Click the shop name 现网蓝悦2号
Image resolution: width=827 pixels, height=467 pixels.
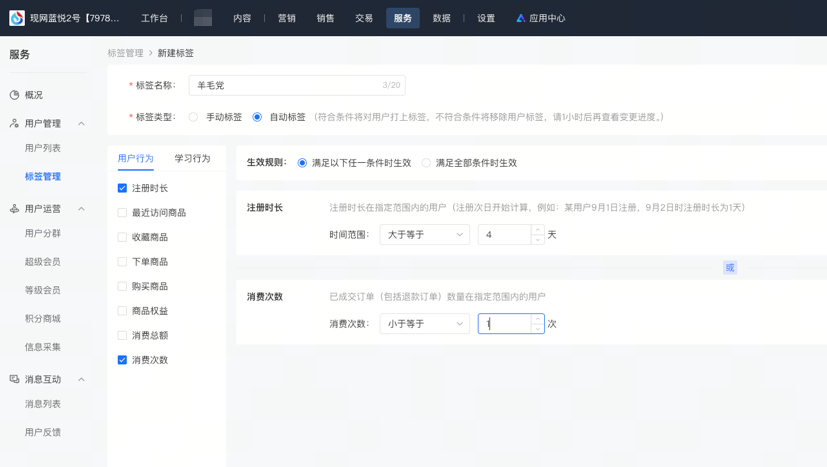coord(74,18)
